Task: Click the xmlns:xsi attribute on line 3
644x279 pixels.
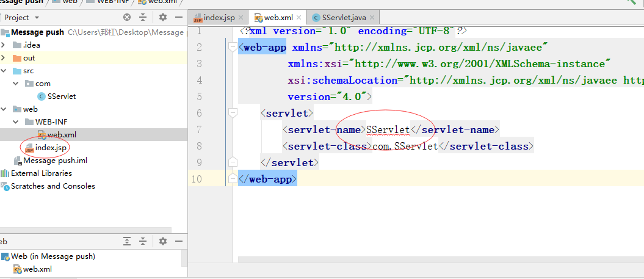Action: 449,64
